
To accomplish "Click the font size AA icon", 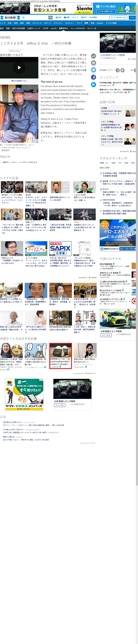I will [x=93, y=56].
